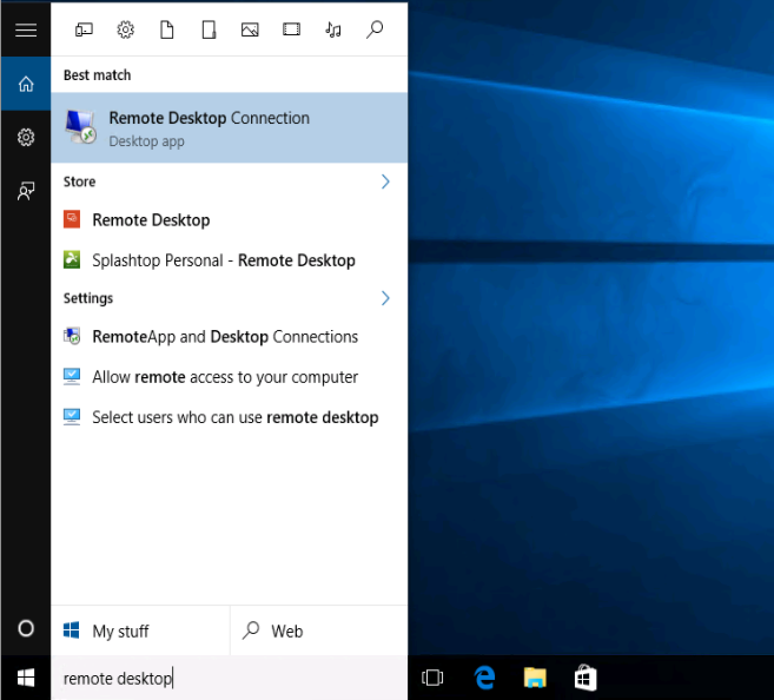Screen dimensions: 774x700
Task: Filter search results by apps
Action: pyautogui.click(x=84, y=29)
